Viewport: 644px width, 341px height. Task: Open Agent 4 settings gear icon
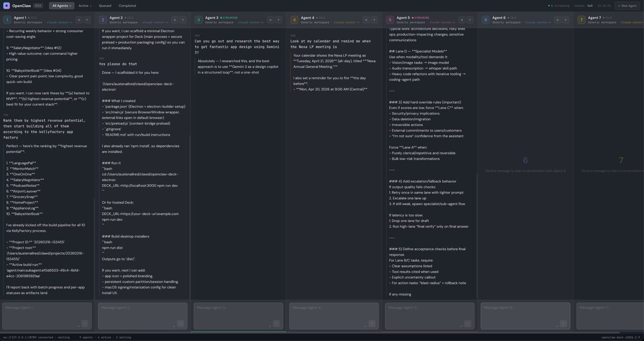[365, 19]
